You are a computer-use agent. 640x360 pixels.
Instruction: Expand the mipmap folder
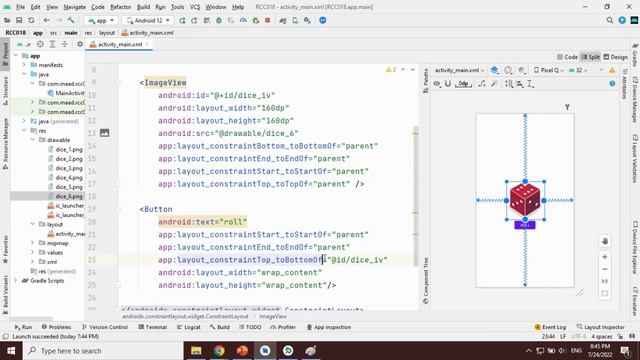click(x=33, y=243)
